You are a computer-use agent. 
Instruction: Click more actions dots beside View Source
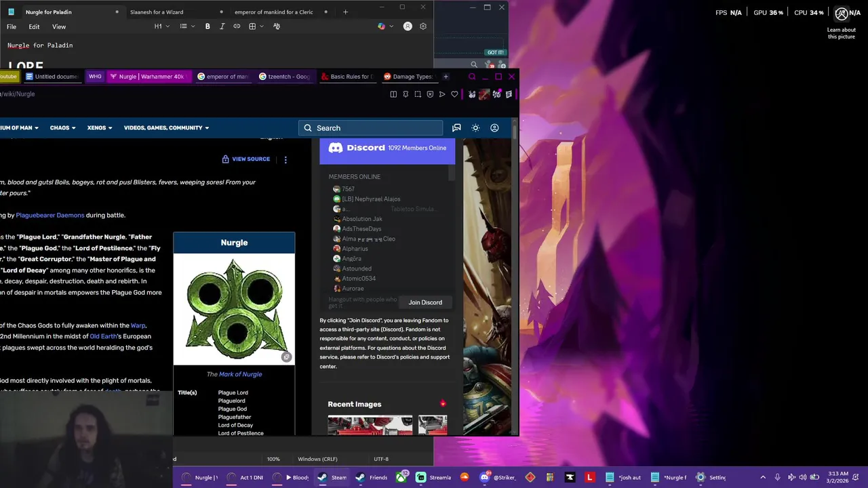pyautogui.click(x=285, y=159)
